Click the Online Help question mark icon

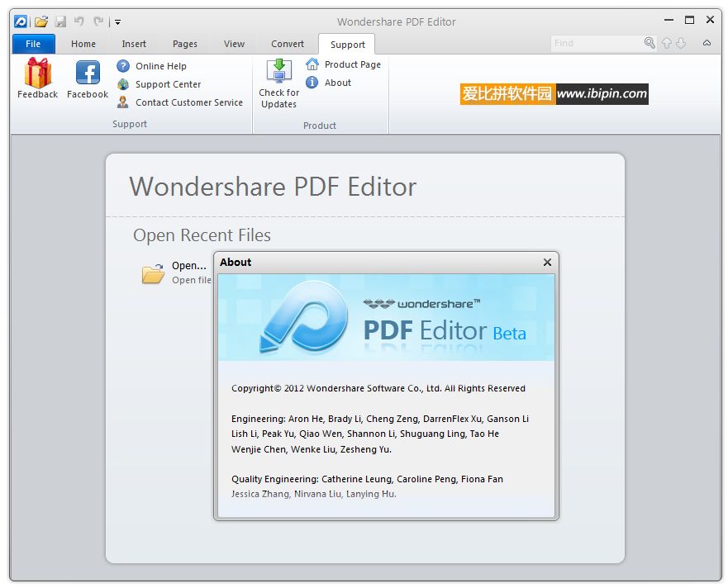(x=123, y=66)
